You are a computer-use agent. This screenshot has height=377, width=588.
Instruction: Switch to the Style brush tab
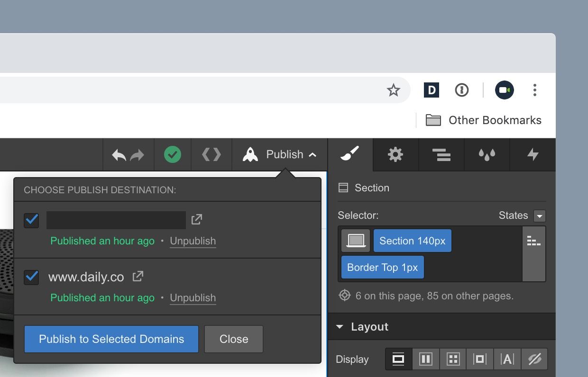click(x=350, y=154)
